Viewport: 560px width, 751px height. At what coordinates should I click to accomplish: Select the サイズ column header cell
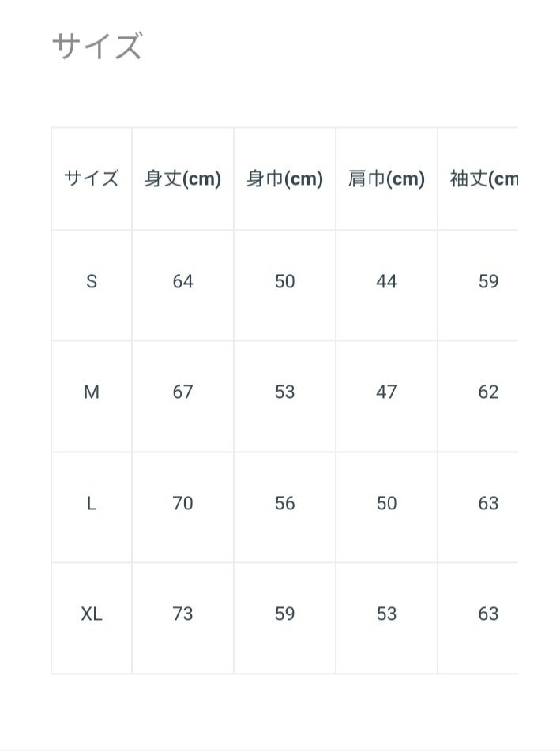coord(92,178)
